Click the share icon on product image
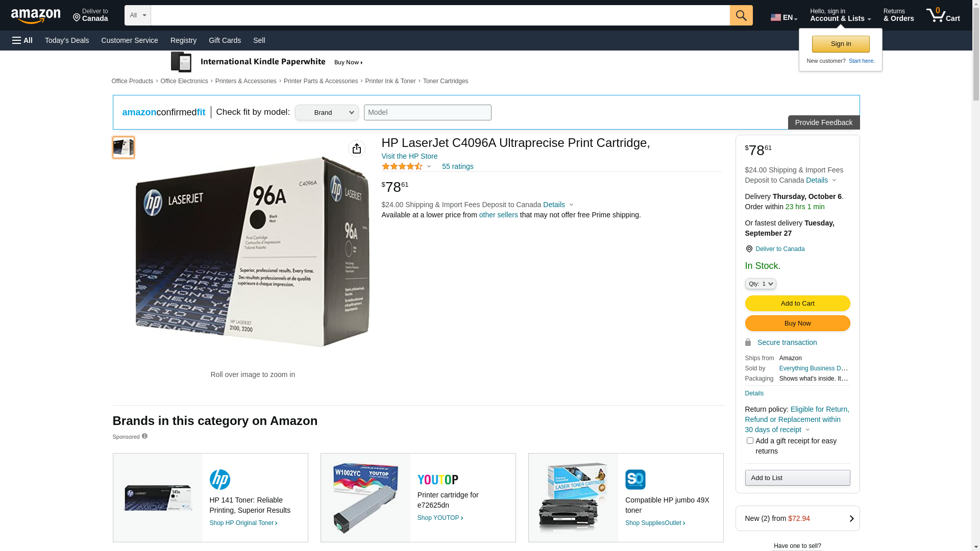Image resolution: width=980 pixels, height=551 pixels. 357,148
